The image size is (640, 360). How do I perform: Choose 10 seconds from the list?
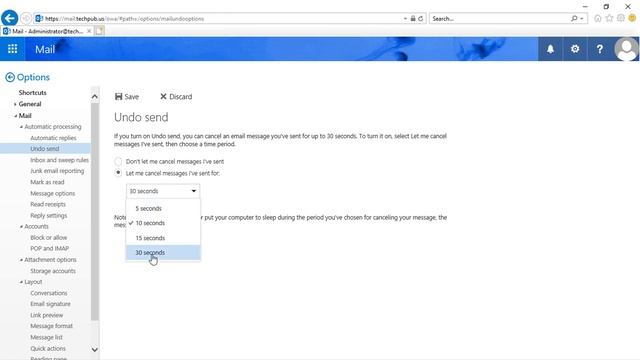tap(163, 223)
